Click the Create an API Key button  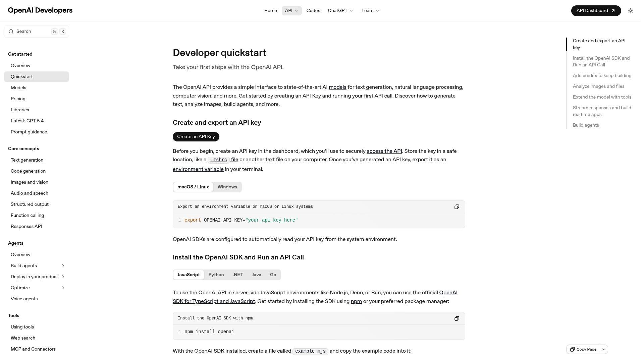(x=196, y=136)
